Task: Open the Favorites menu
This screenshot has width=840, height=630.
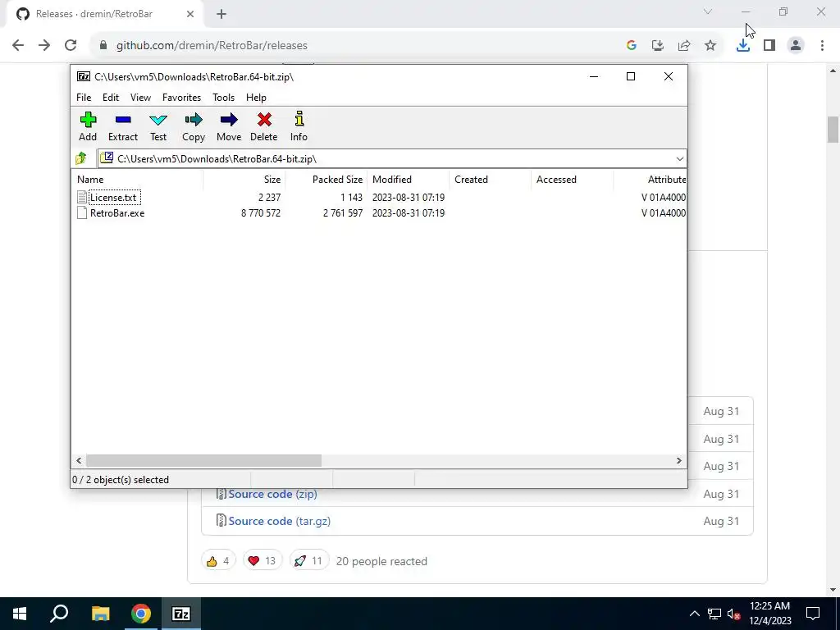Action: (x=181, y=98)
